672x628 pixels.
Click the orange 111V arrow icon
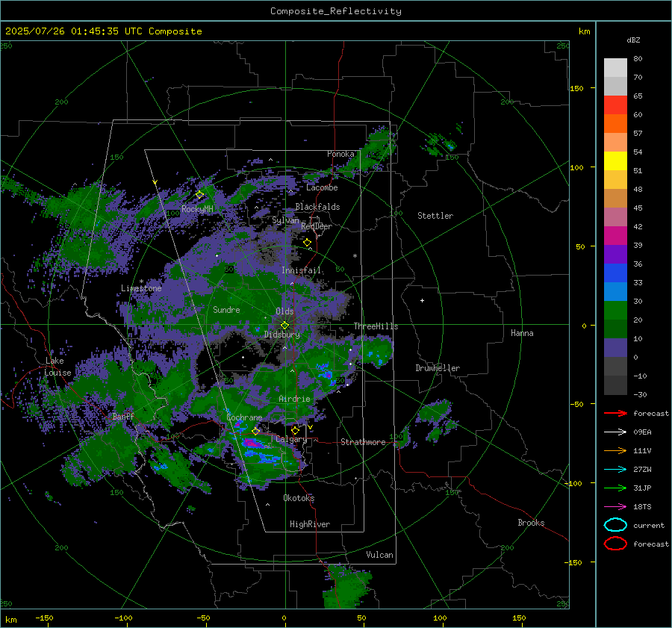[x=615, y=450]
